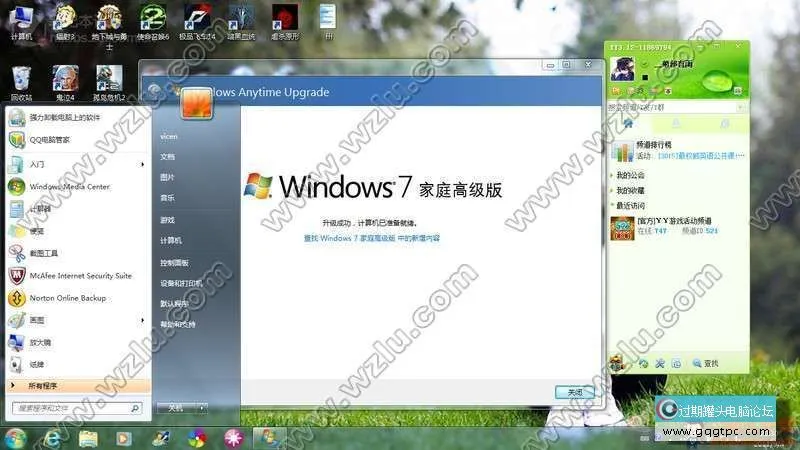Launch the 地下城与勇士 desktop shortcut

109,27
